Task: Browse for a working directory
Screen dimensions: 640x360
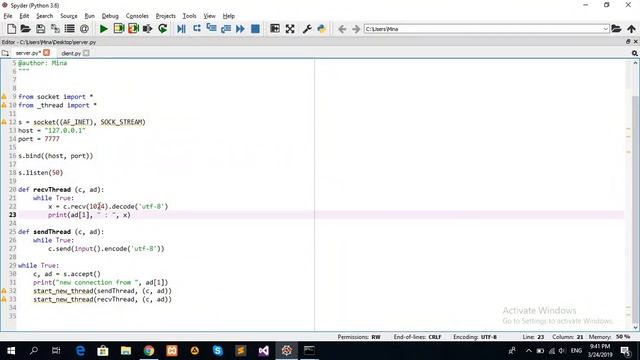Action: coord(616,29)
